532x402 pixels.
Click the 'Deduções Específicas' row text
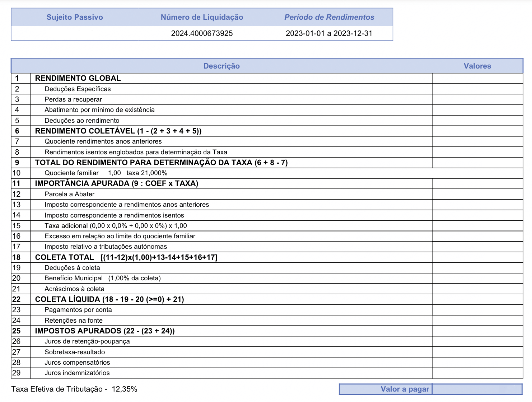tap(78, 89)
